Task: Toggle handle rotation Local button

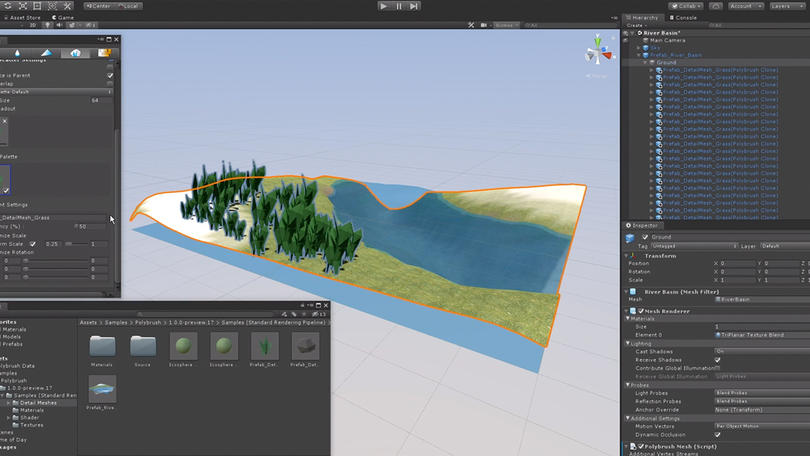Action: tap(128, 6)
